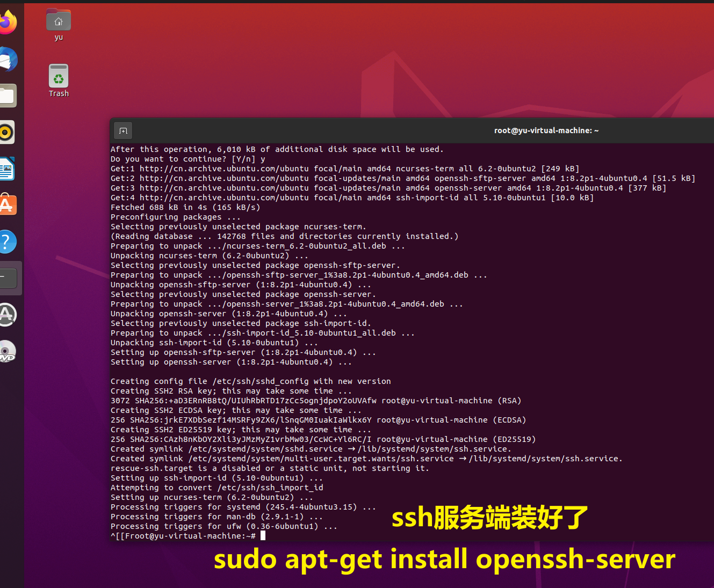This screenshot has height=588, width=714.
Task: Select the Terminal icon in dock
Action: tap(8, 278)
